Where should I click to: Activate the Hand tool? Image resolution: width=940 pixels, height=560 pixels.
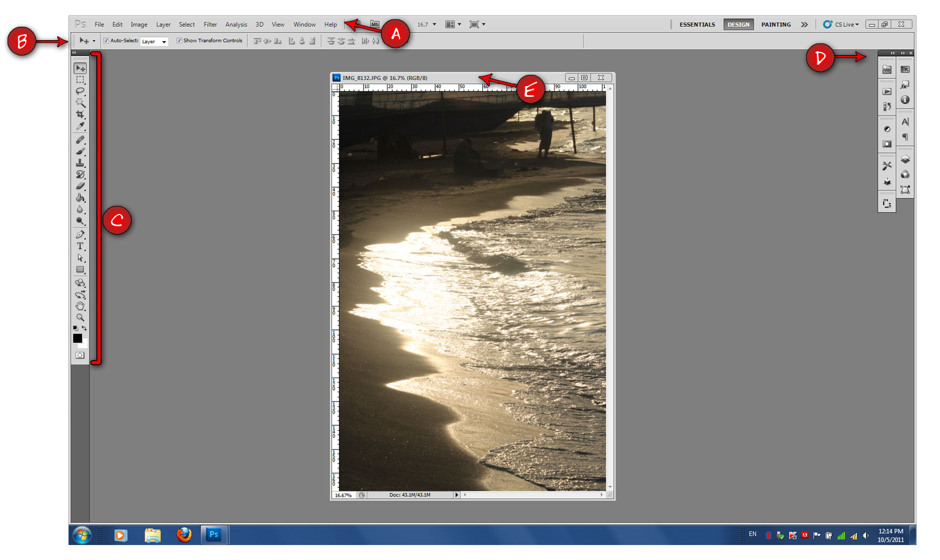coord(80,306)
